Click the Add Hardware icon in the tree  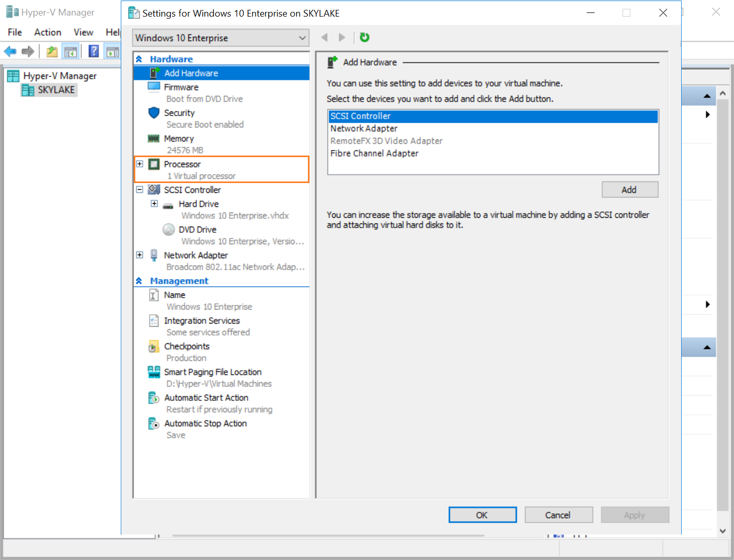(x=154, y=73)
